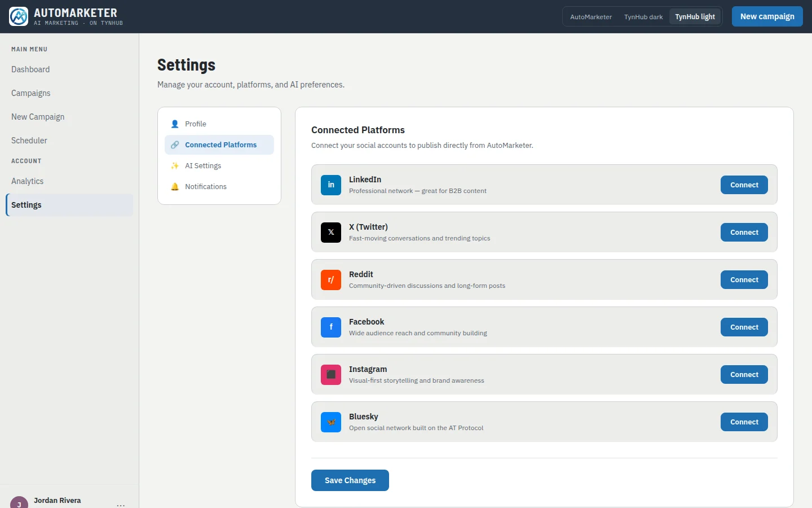The height and width of the screenshot is (508, 812).
Task: Connect the Reddit account
Action: pyautogui.click(x=744, y=279)
